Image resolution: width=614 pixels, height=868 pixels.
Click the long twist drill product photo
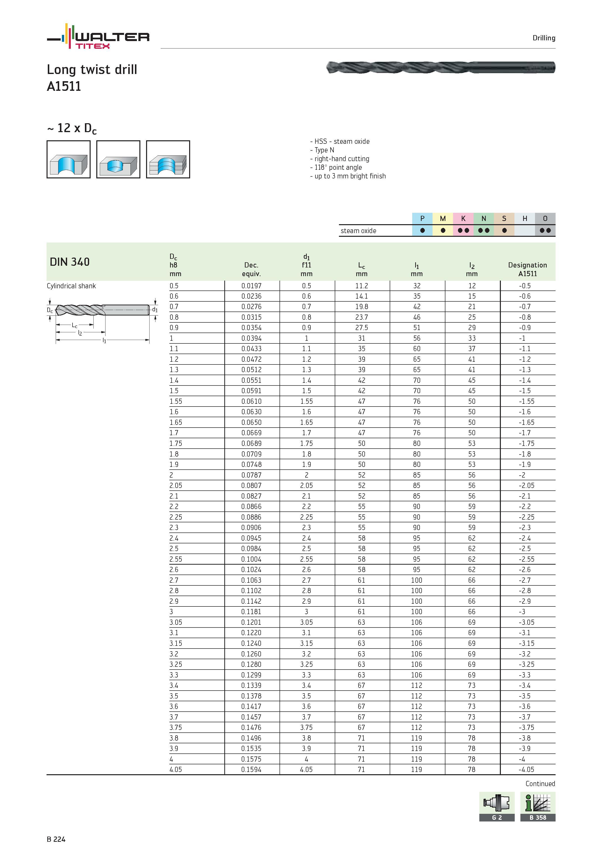(x=440, y=68)
